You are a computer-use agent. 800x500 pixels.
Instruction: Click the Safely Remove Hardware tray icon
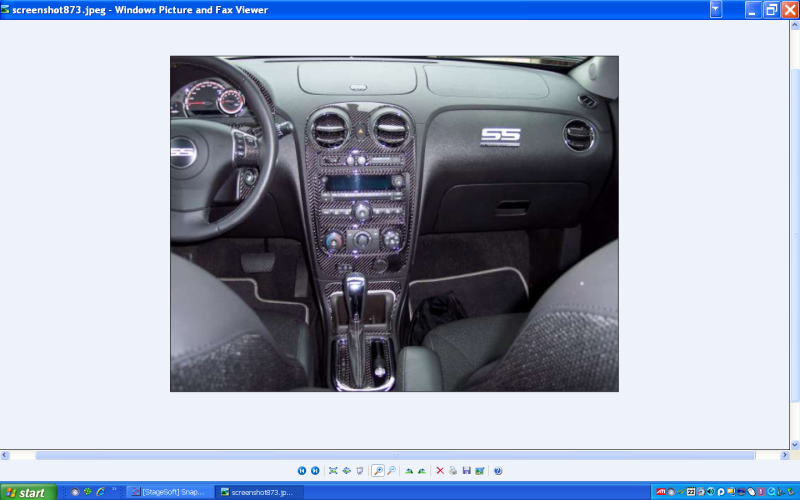tap(791, 492)
